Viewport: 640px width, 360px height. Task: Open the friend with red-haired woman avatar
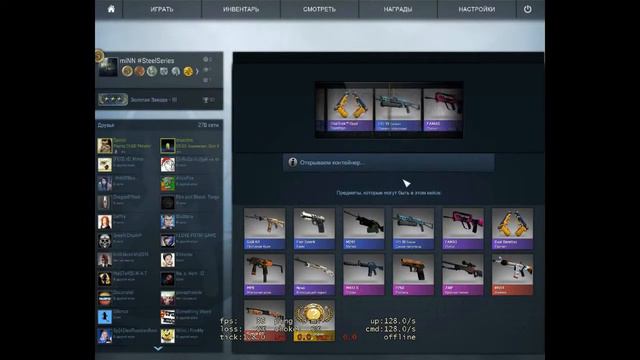click(x=104, y=222)
